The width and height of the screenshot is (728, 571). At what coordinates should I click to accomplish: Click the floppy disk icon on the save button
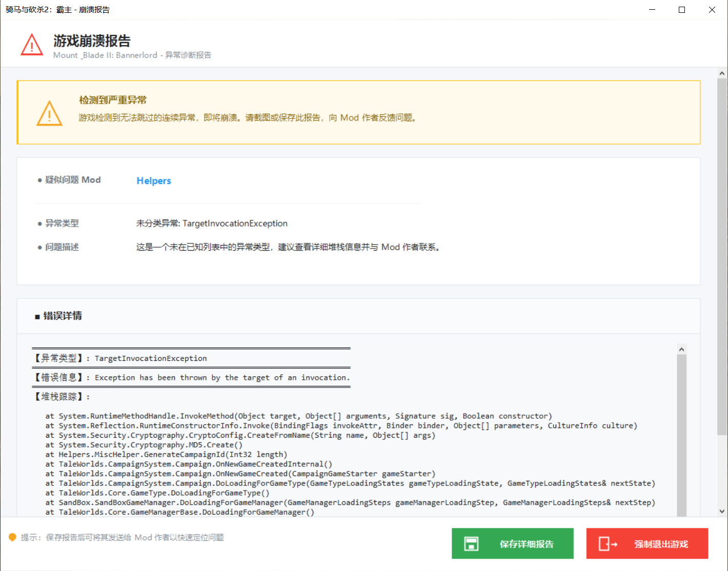471,544
